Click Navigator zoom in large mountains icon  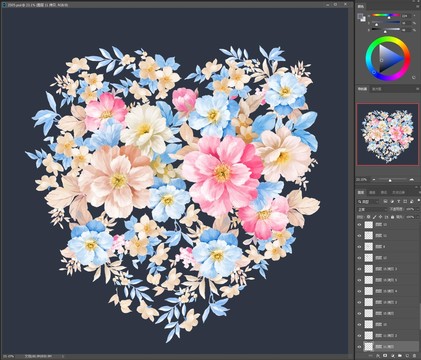412,180
